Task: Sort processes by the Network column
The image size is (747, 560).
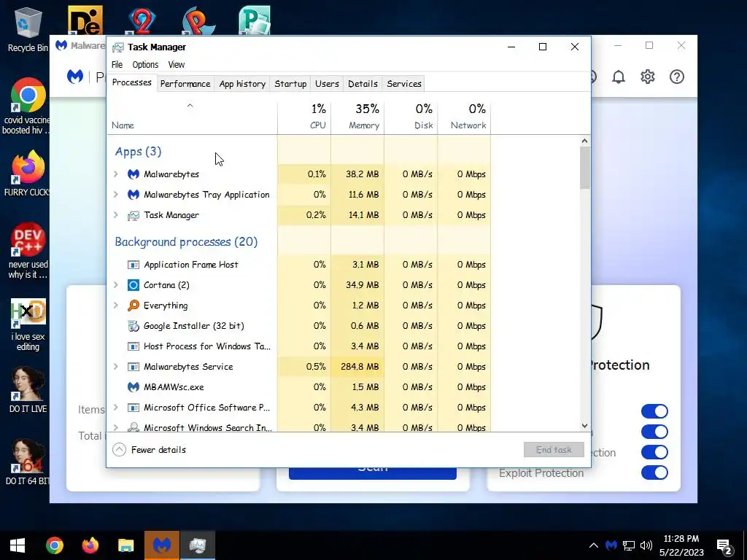Action: tap(464, 117)
